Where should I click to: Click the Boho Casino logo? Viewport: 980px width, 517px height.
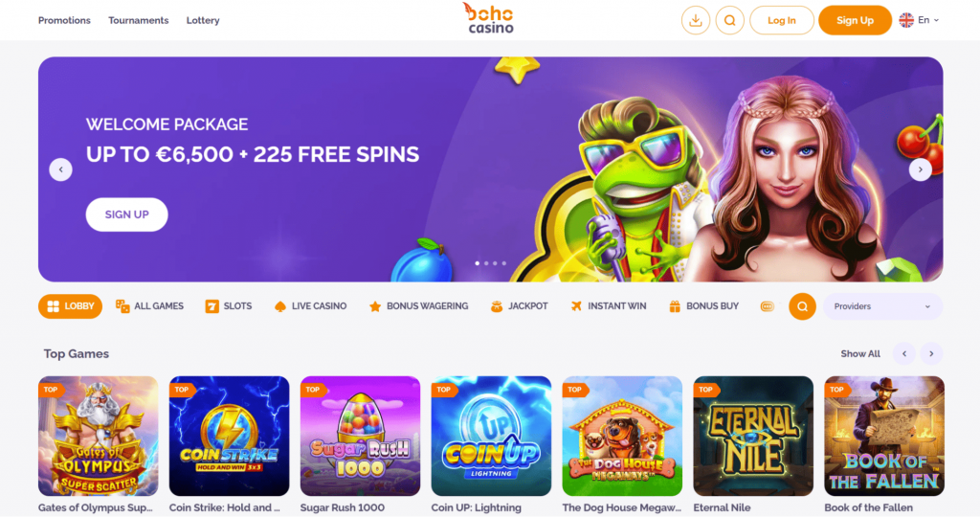click(x=489, y=18)
